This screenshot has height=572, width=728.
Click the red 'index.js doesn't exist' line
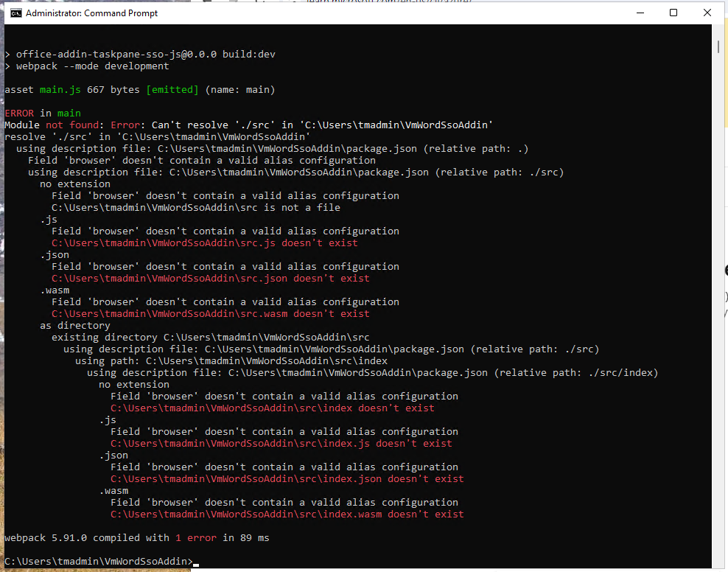click(281, 444)
